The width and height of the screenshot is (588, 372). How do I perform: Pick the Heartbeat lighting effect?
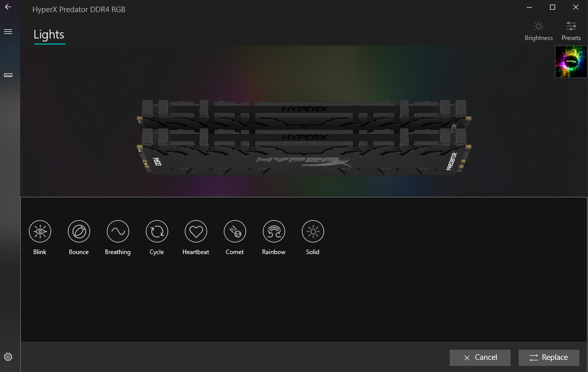pyautogui.click(x=196, y=231)
